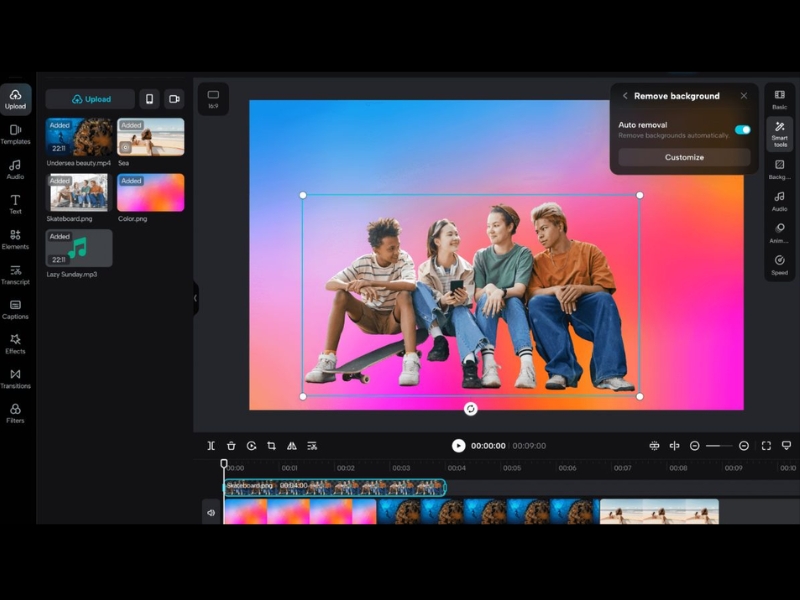Screen dimensions: 800x600
Task: Switch to the Templates tab
Action: pyautogui.click(x=15, y=134)
